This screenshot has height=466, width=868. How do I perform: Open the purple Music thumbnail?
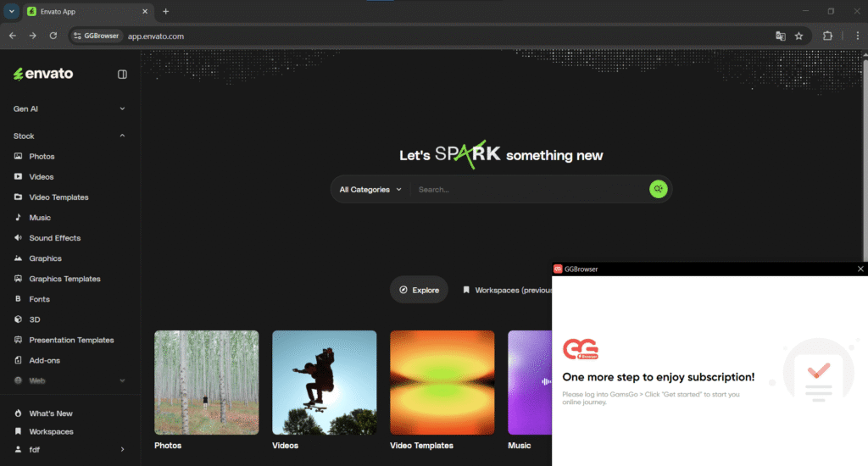(530, 382)
